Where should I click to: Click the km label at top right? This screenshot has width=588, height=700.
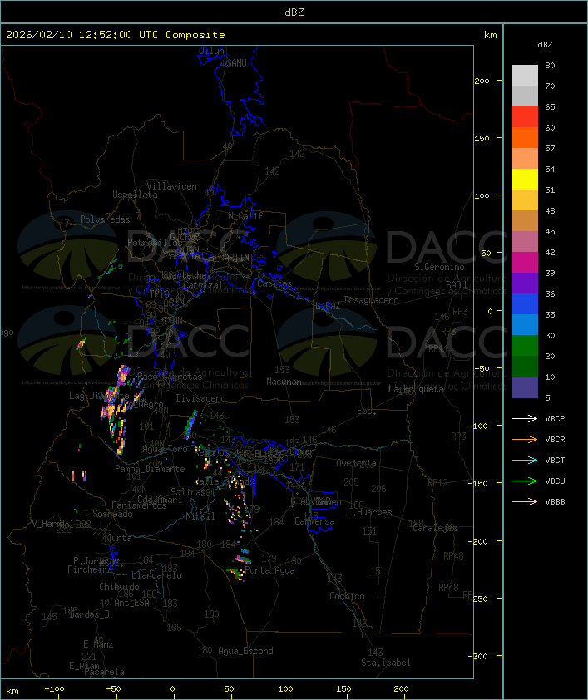point(490,35)
